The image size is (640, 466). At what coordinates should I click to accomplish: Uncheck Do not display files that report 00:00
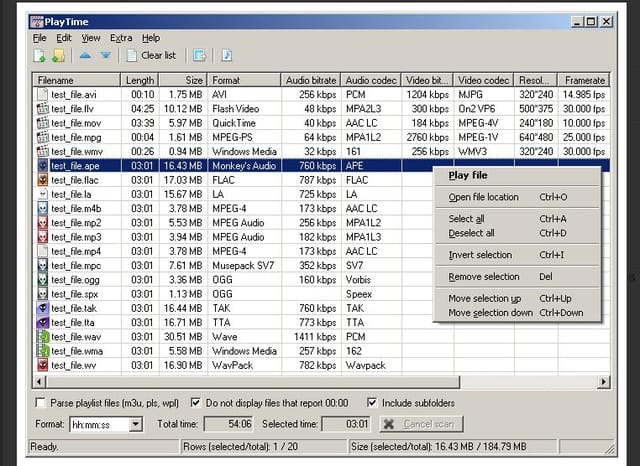196,403
